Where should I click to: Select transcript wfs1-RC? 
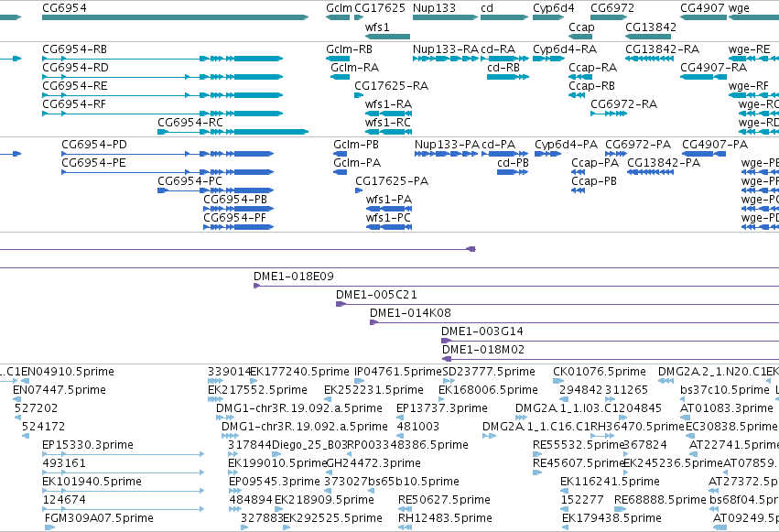click(x=388, y=123)
